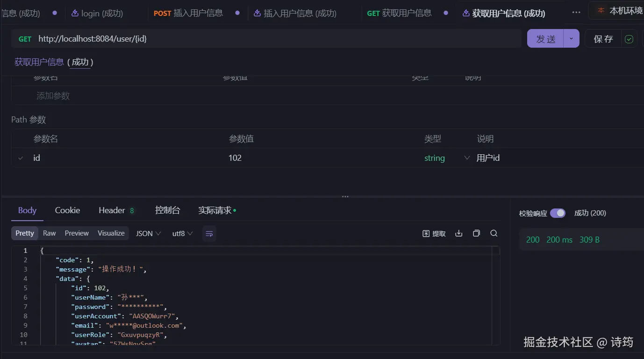
Task: Open the 成功 (200) response selector
Action: pyautogui.click(x=590, y=213)
